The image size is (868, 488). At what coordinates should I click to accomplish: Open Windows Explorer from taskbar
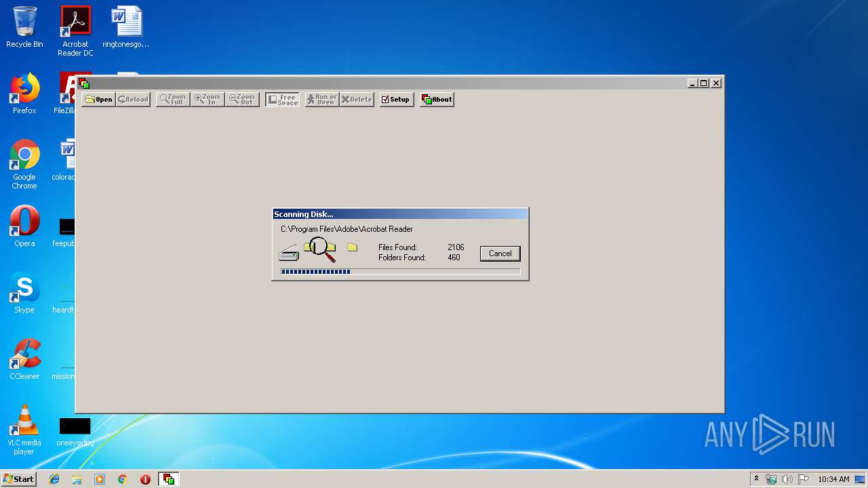tap(77, 479)
